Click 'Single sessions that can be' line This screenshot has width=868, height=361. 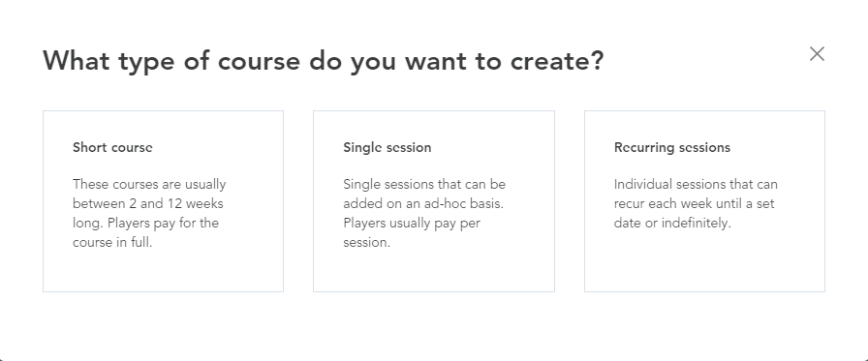(424, 184)
